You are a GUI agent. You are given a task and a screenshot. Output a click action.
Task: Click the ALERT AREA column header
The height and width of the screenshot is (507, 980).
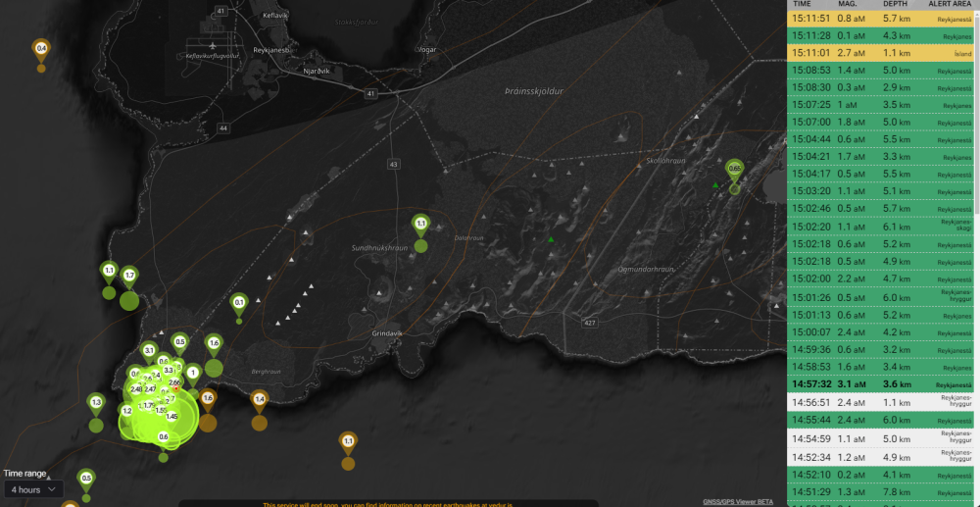pyautogui.click(x=949, y=4)
